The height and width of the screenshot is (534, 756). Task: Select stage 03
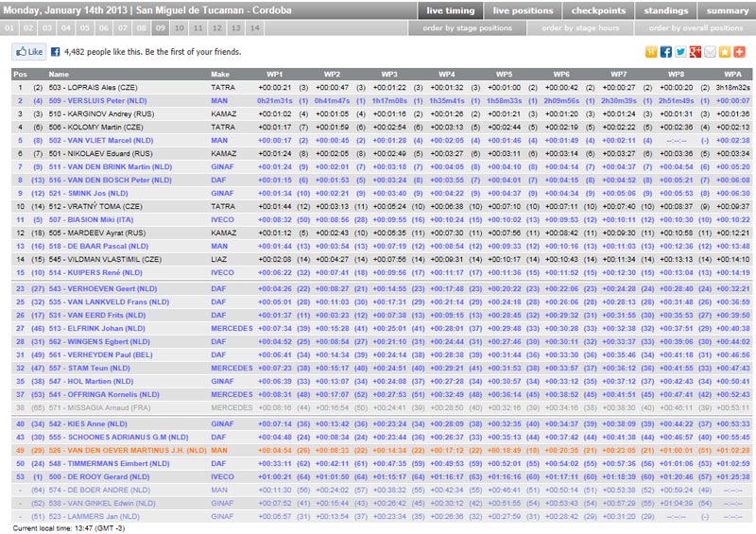click(x=46, y=28)
